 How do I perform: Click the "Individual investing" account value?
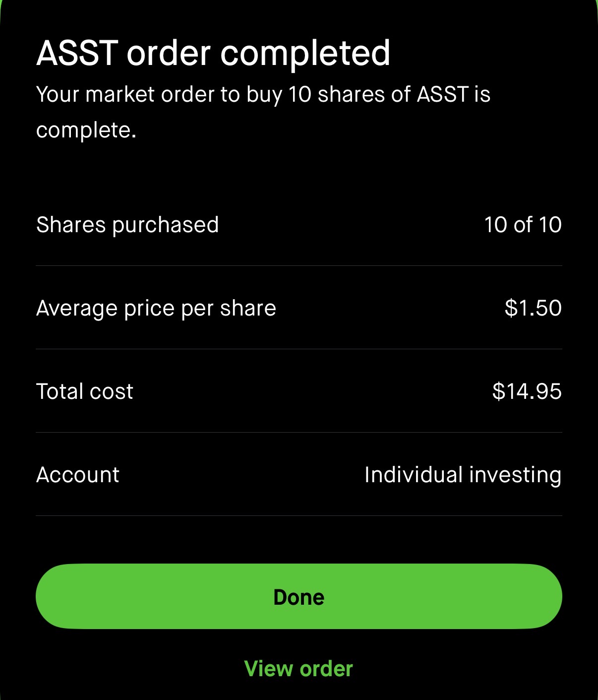pos(463,475)
